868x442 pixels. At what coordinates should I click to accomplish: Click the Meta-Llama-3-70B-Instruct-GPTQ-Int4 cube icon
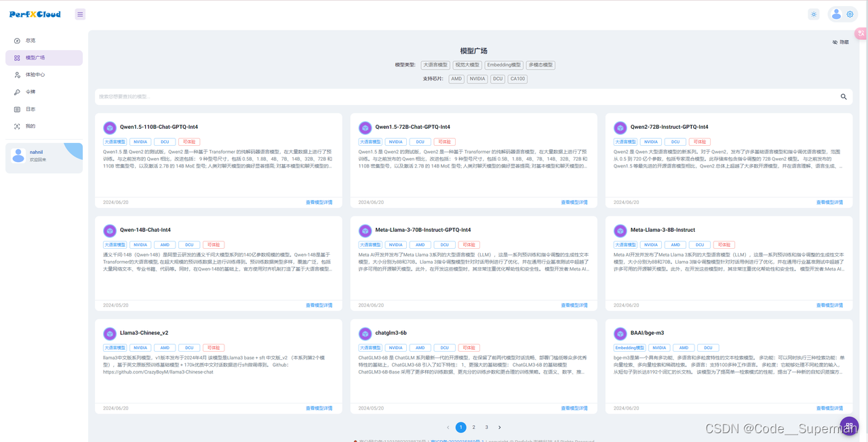tap(365, 230)
